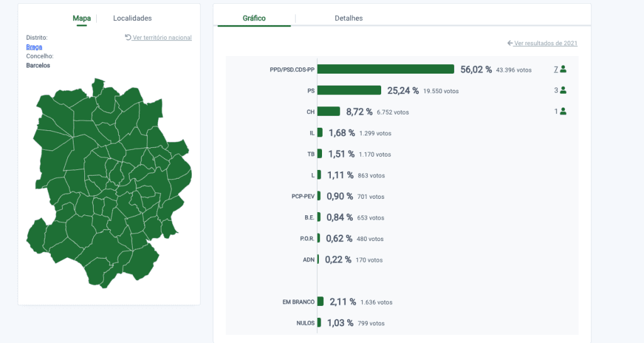Click the left arrow icon before Ver resultados de 2021
The width and height of the screenshot is (644, 343).
(x=510, y=43)
